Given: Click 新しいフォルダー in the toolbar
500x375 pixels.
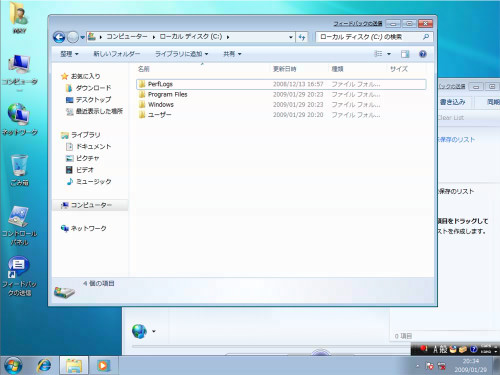Looking at the screenshot, I should [x=116, y=54].
